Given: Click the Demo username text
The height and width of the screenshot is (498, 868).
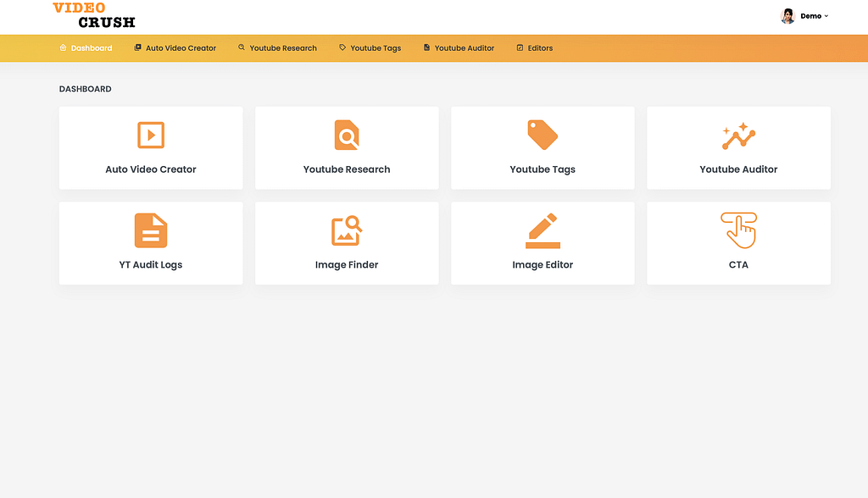Looking at the screenshot, I should click(811, 16).
